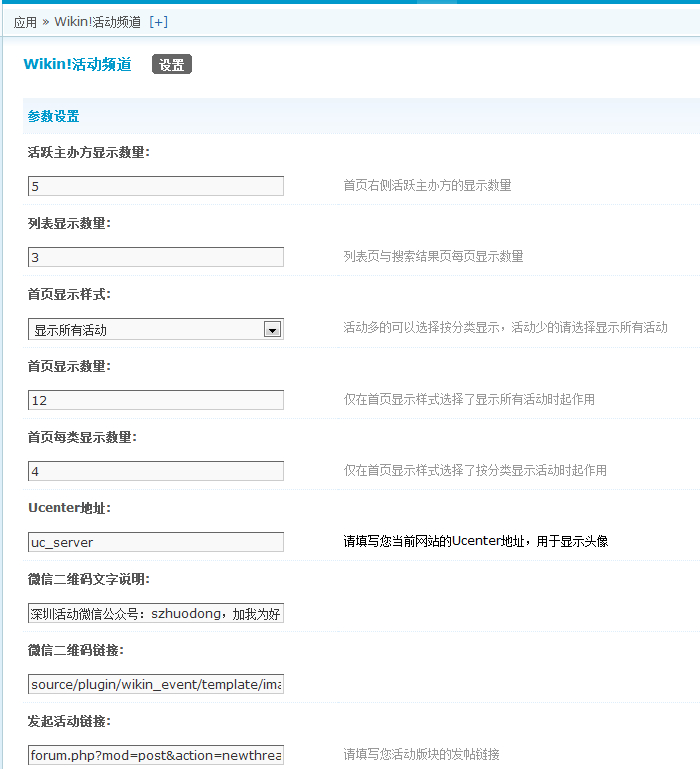This screenshot has height=769, width=700.
Task: Click the 首页每类显示数量 label
Action: (82, 437)
